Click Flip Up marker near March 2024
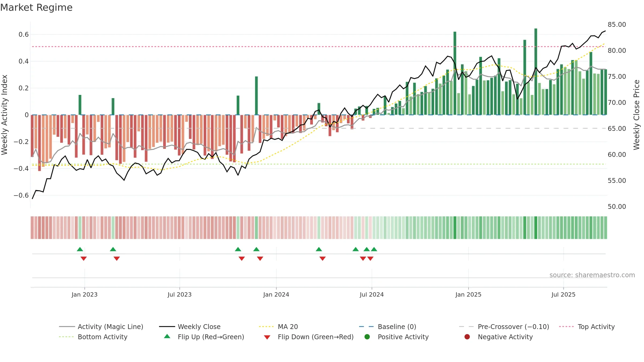The height and width of the screenshot is (362, 644). coord(319,249)
